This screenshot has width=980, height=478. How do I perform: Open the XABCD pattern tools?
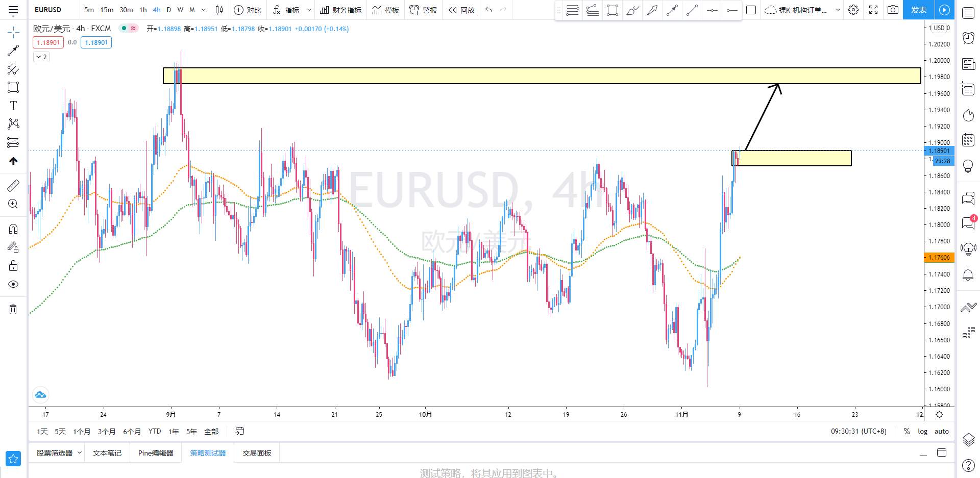[x=13, y=124]
